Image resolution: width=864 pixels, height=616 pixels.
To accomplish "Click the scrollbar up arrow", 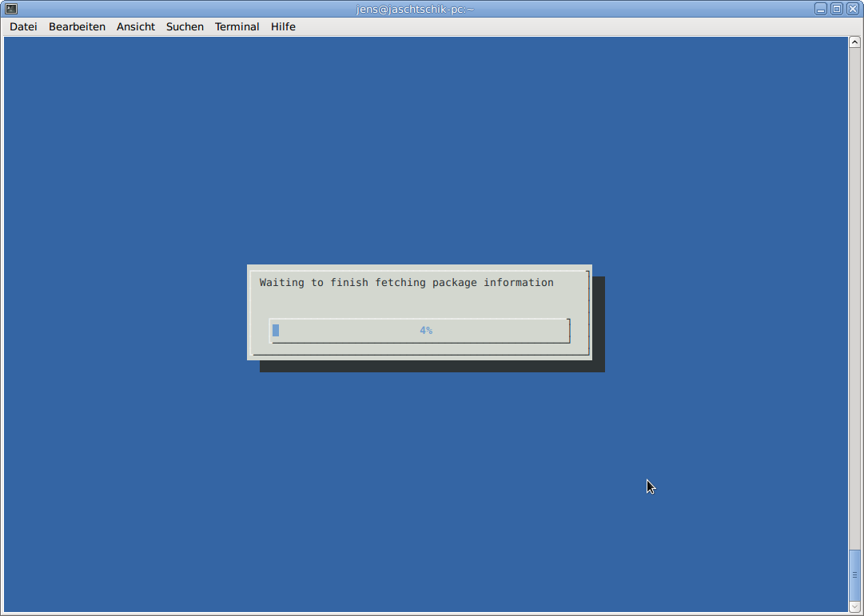I will pyautogui.click(x=854, y=42).
